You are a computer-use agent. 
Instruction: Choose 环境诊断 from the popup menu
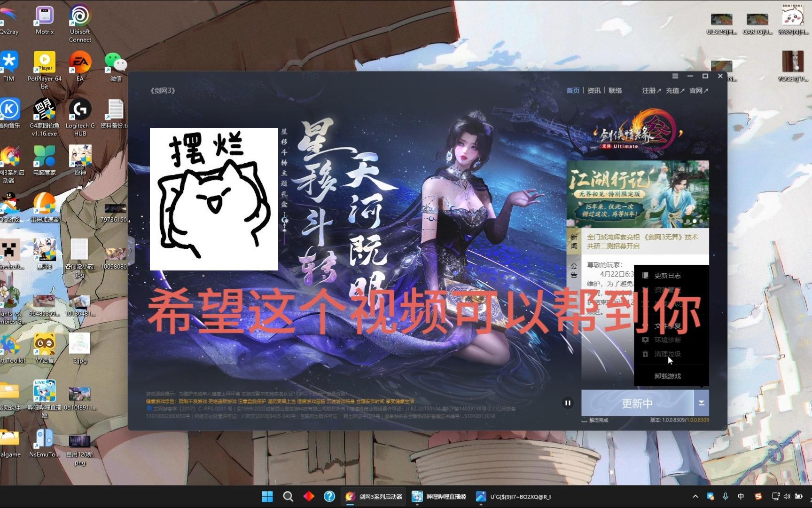667,340
